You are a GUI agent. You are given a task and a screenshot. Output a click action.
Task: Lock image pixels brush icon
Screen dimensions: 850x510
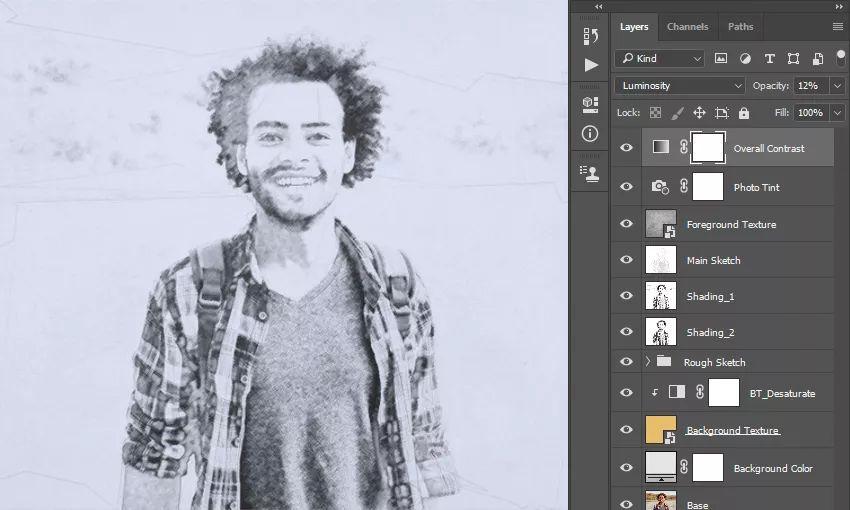[677, 113]
